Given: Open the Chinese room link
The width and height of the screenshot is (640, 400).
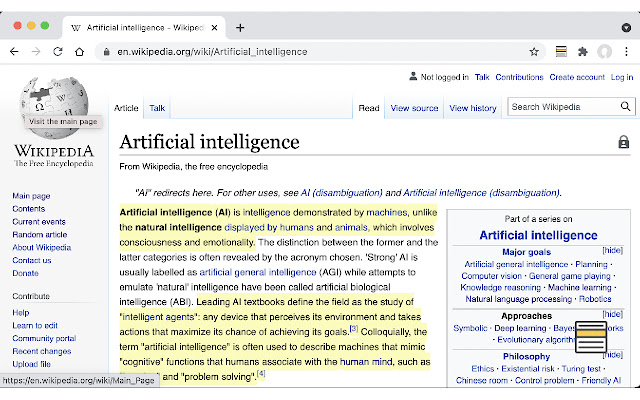Looking at the screenshot, I should coord(482,380).
